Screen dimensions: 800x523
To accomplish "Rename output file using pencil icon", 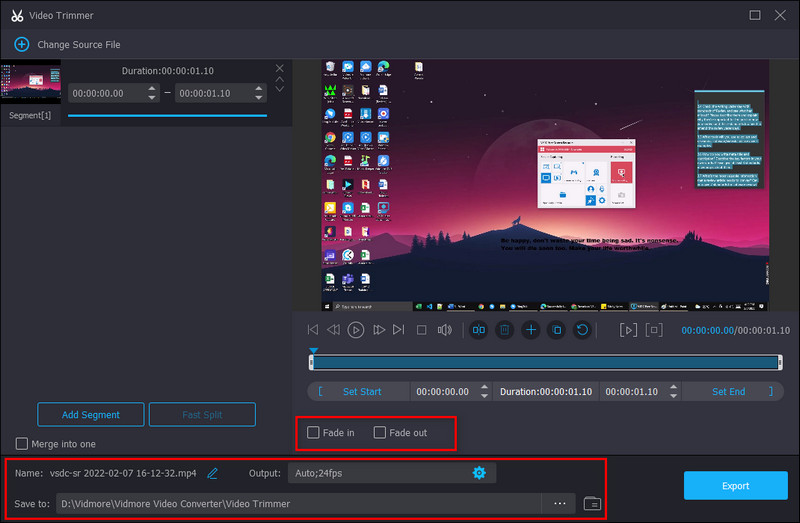I will (x=212, y=473).
